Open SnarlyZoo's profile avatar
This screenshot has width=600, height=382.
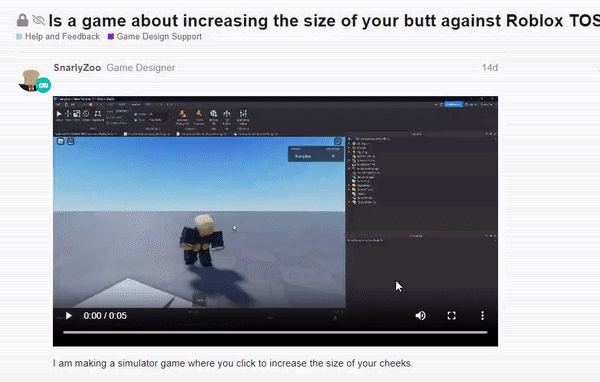31,80
